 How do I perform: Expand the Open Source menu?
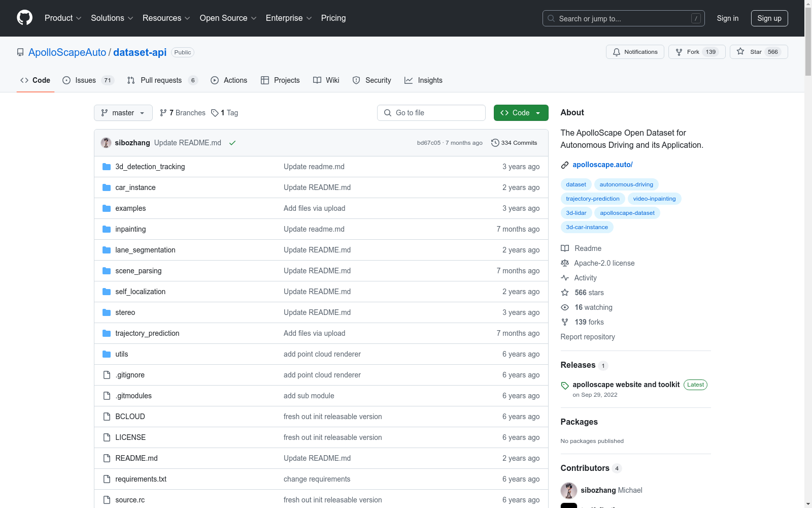228,18
